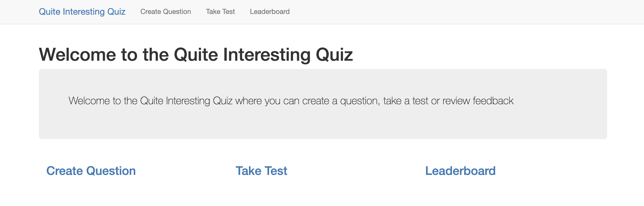Open the Create Question page from the navbar
The width and height of the screenshot is (644, 206).
point(166,11)
